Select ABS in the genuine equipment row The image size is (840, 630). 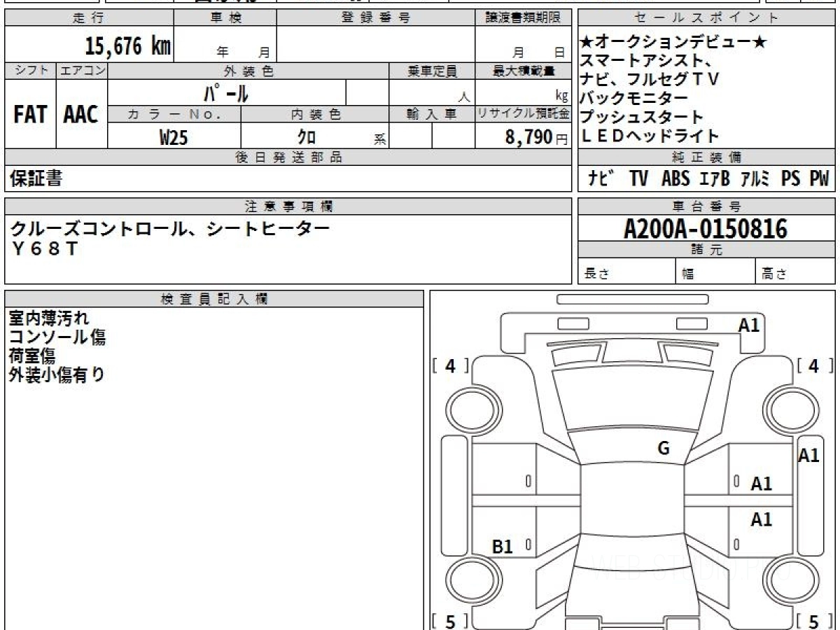pyautogui.click(x=675, y=179)
